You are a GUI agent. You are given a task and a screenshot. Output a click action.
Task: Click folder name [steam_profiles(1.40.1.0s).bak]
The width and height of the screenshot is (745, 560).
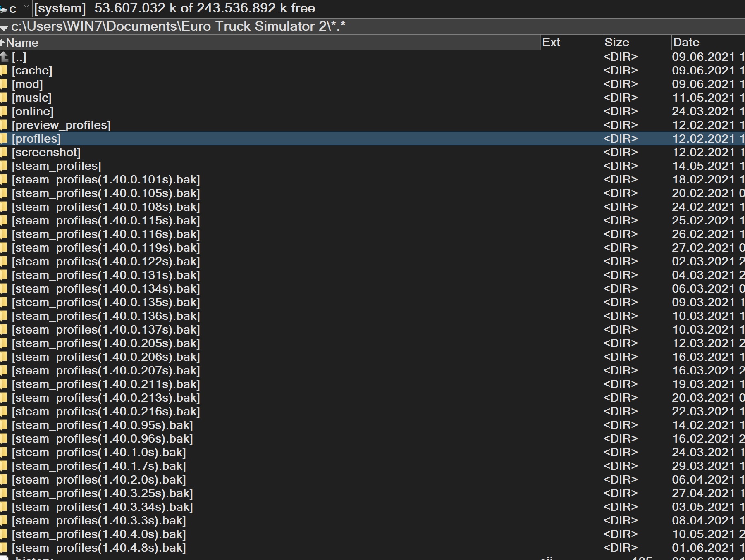point(99,453)
